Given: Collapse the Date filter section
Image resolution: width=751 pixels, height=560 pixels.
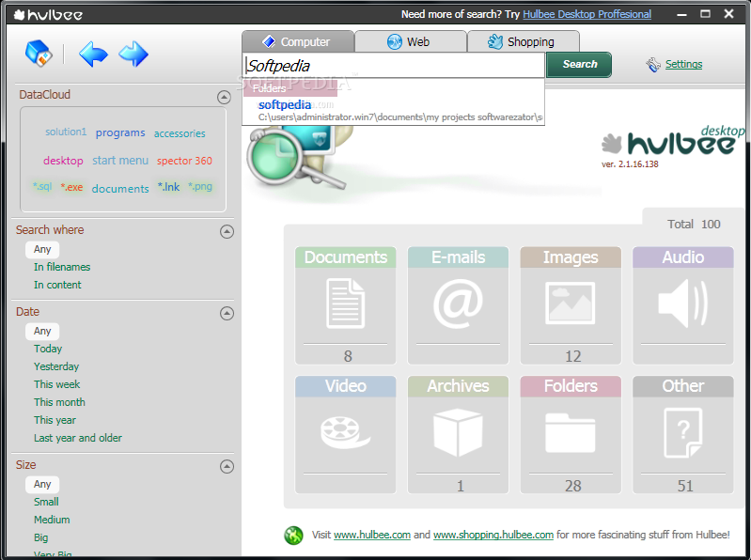Looking at the screenshot, I should pyautogui.click(x=227, y=314).
